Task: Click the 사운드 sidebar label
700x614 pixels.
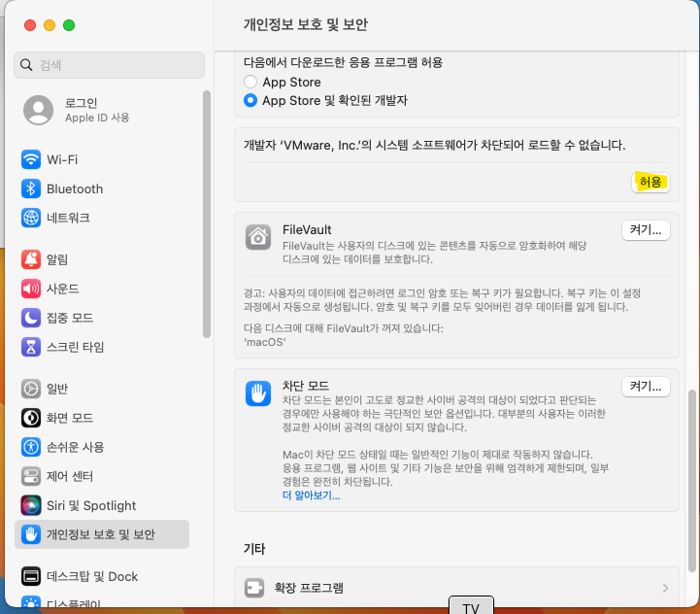Action: (62, 289)
